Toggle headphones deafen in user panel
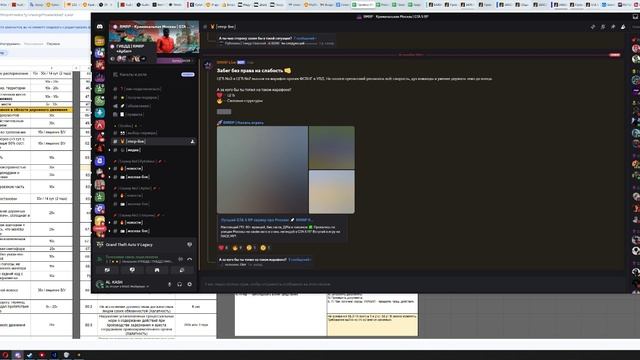The width and height of the screenshot is (640, 360). pyautogui.click(x=180, y=284)
